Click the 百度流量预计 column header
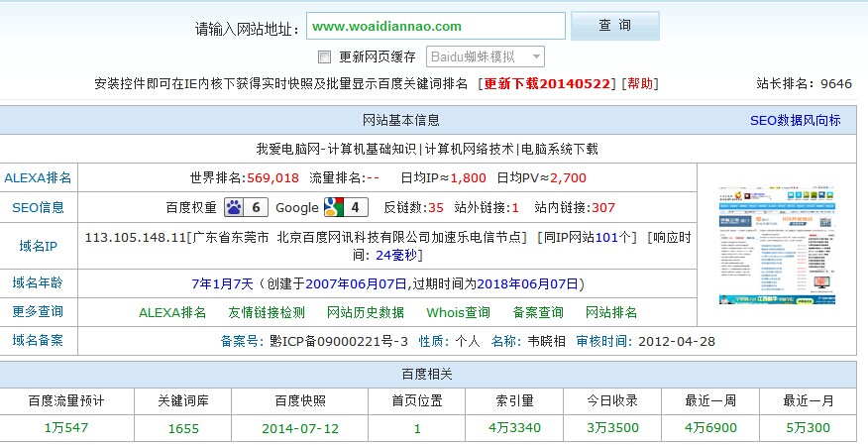Image resolution: width=868 pixels, height=445 pixels. point(65,400)
